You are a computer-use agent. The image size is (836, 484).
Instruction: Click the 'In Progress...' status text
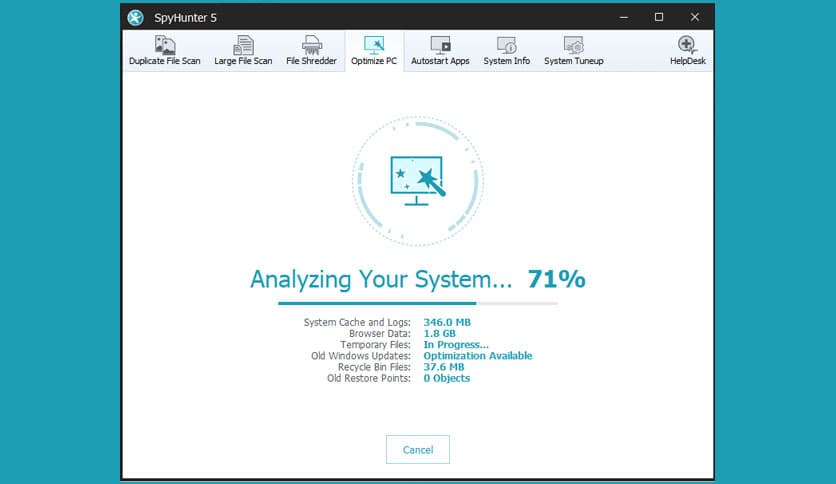(456, 344)
